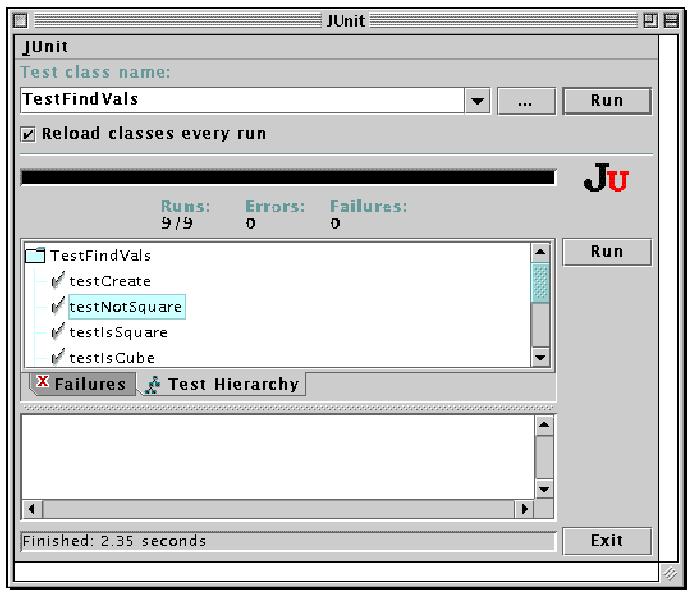The height and width of the screenshot is (595, 692).
Task: Click the checkmark icon next to testCreate
Action: (x=58, y=280)
